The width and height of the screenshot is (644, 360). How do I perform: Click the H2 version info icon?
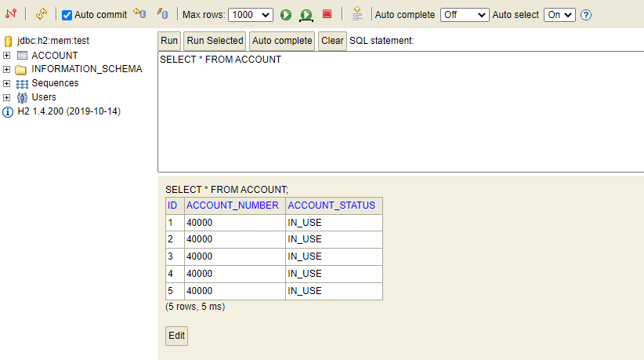tap(8, 112)
